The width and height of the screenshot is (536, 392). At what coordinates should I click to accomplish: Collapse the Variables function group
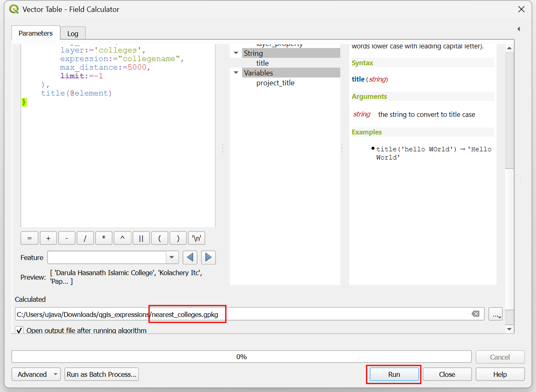click(236, 73)
